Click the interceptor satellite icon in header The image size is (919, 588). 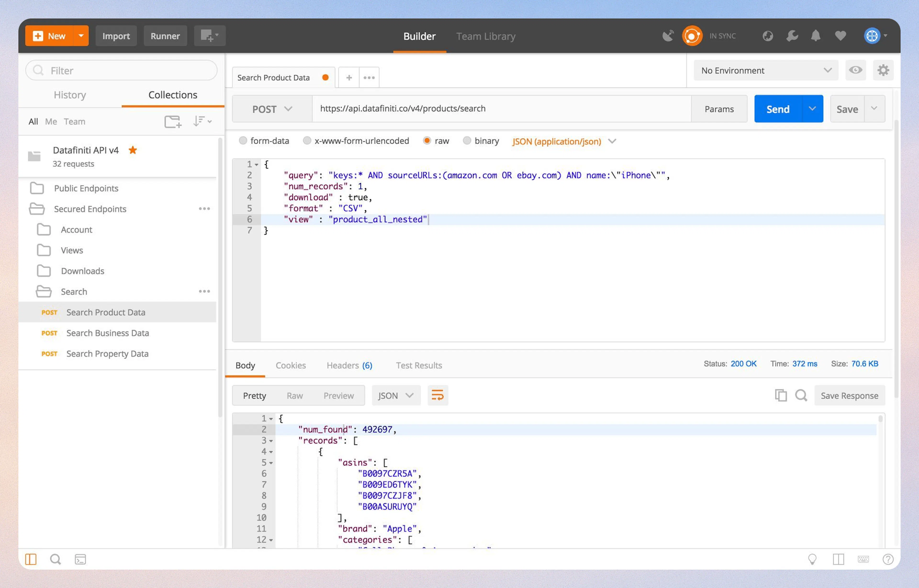pos(668,36)
